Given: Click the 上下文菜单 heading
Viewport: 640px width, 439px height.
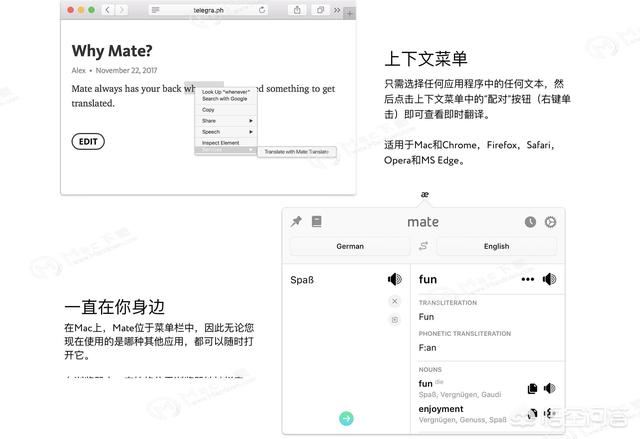Looking at the screenshot, I should (426, 59).
